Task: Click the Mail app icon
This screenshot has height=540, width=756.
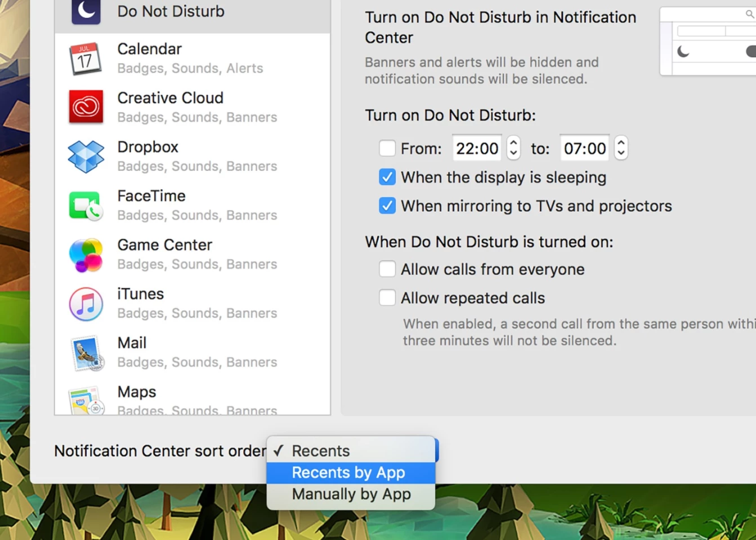Action: pos(87,353)
